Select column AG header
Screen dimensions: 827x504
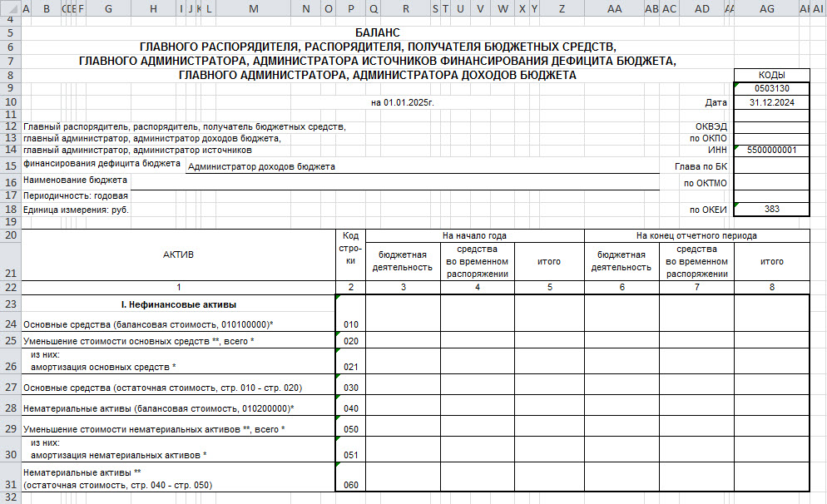tap(767, 8)
